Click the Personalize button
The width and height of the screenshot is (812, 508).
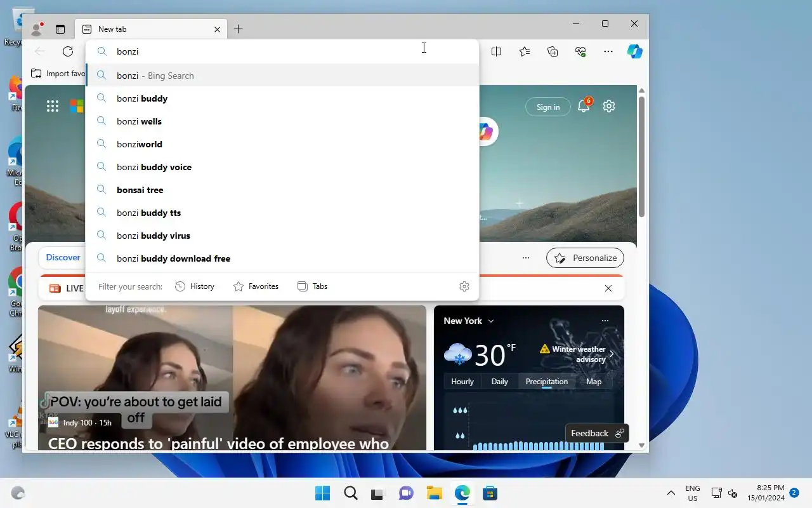(x=586, y=258)
